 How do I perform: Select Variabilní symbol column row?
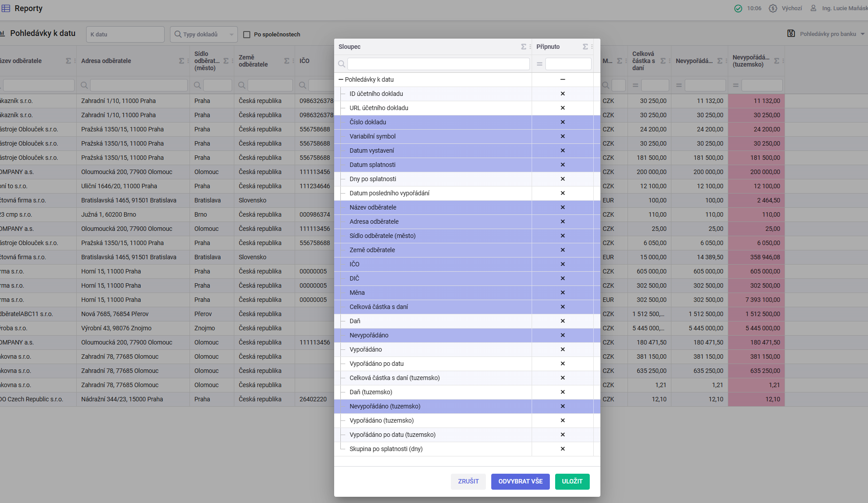[372, 136]
